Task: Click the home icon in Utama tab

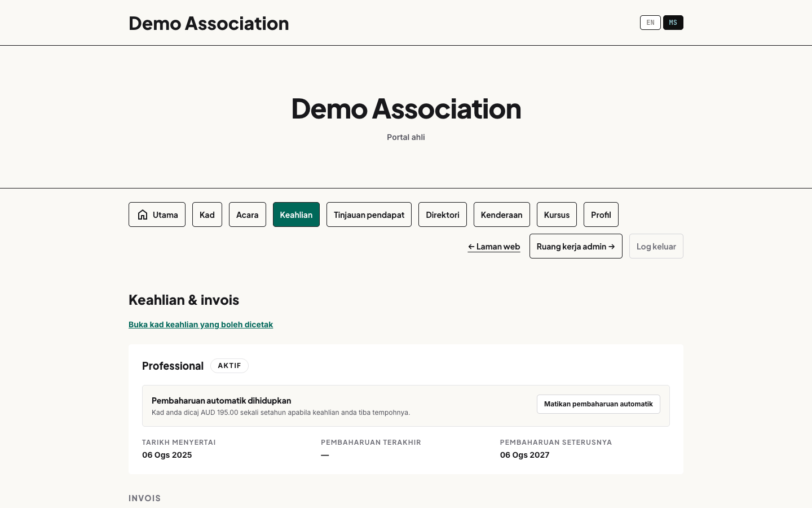Action: pyautogui.click(x=143, y=214)
